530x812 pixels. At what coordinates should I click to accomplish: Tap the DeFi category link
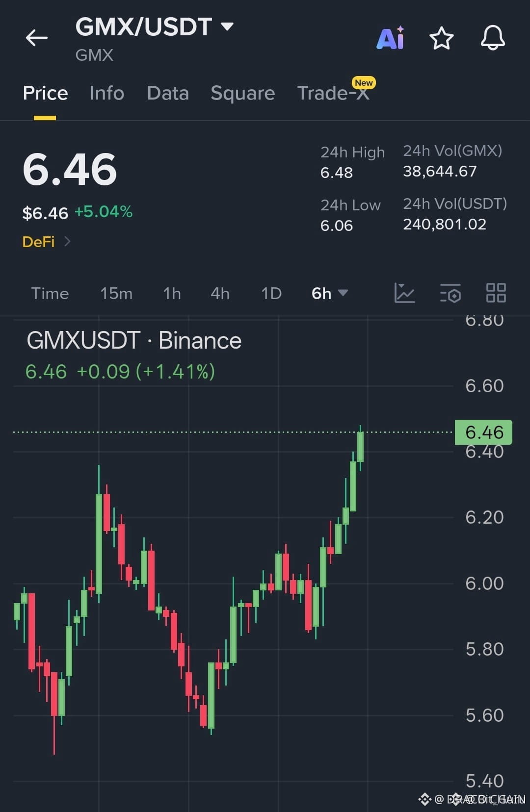pyautogui.click(x=38, y=242)
